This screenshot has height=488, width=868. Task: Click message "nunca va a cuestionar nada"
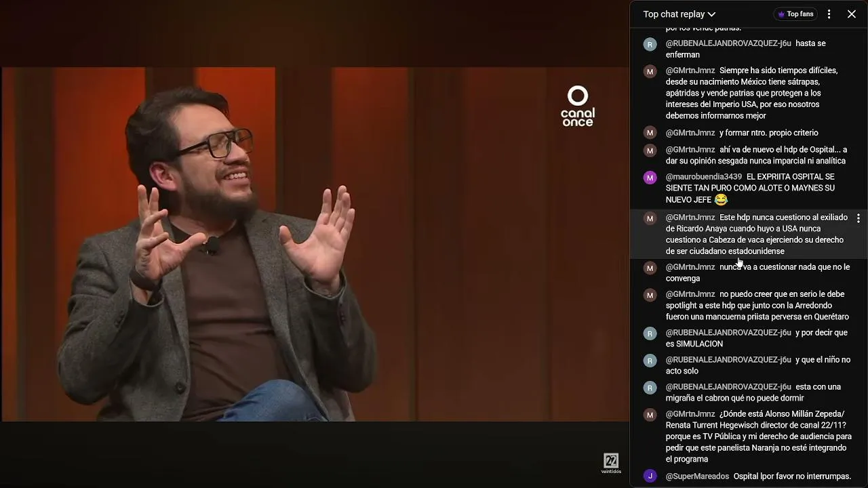(x=758, y=272)
